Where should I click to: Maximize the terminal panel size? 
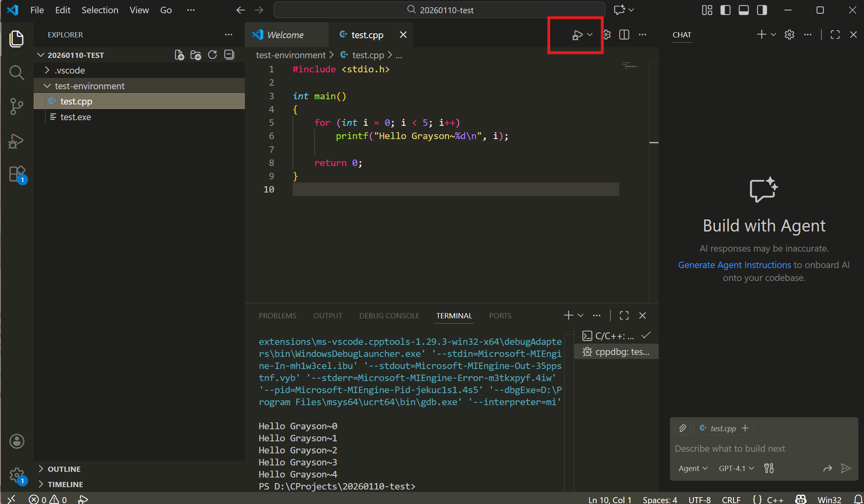624,316
